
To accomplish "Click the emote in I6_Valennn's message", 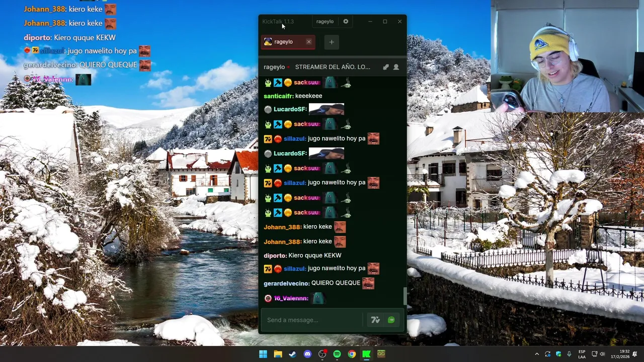I will (x=318, y=299).
